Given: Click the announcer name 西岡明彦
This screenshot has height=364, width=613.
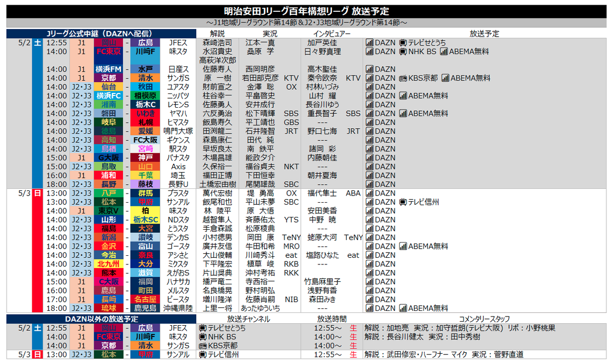Looking at the screenshot, I should point(260,69).
